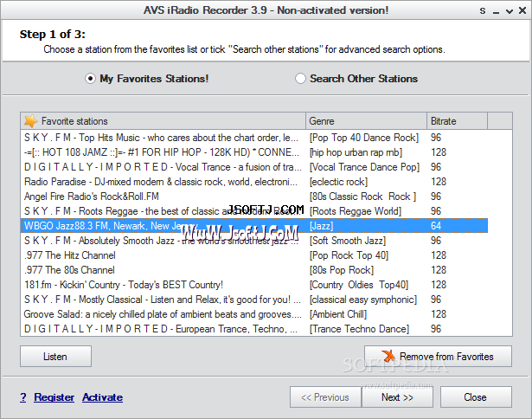The height and width of the screenshot is (419, 532).
Task: Click Remove from Favorites button
Action: (x=438, y=357)
